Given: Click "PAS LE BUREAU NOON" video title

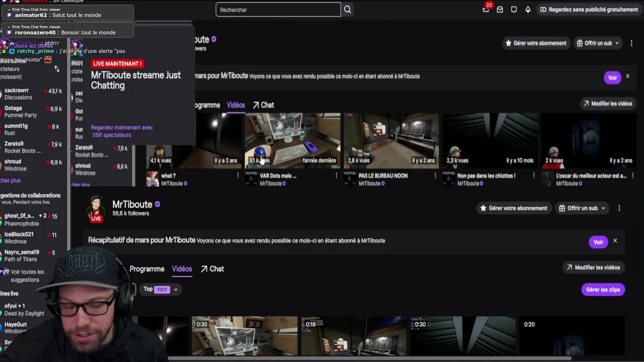Looking at the screenshot, I should point(383,176).
